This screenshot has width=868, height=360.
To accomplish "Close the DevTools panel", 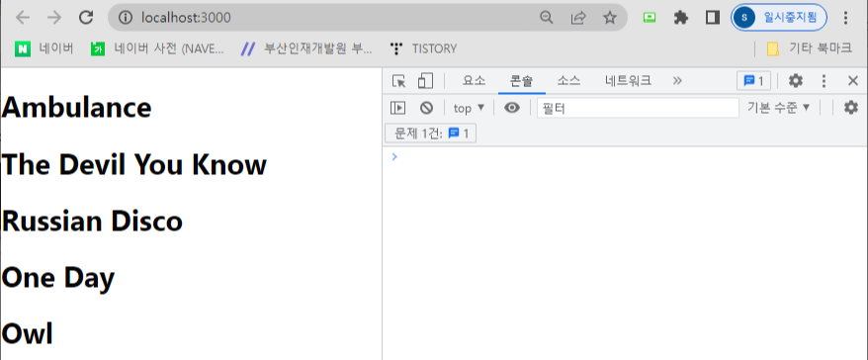I will [x=852, y=81].
